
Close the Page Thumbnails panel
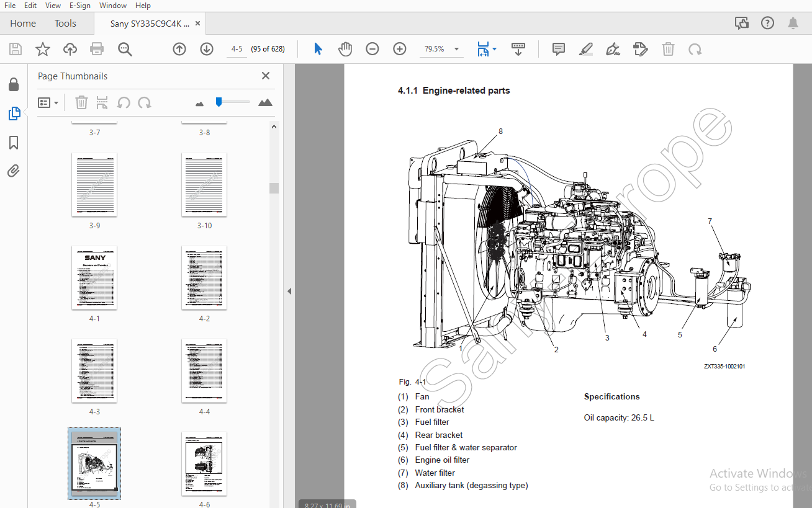[266, 76]
